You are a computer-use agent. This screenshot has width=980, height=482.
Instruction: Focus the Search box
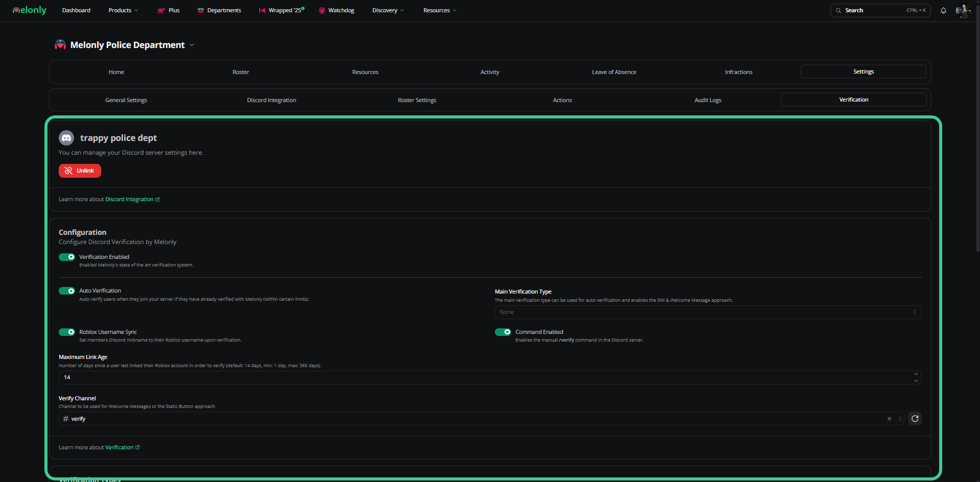point(880,10)
